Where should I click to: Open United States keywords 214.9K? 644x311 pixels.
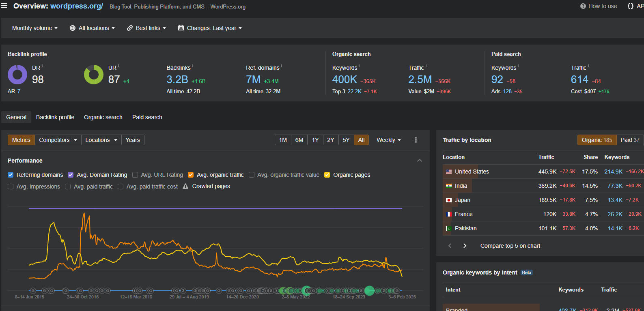click(613, 172)
